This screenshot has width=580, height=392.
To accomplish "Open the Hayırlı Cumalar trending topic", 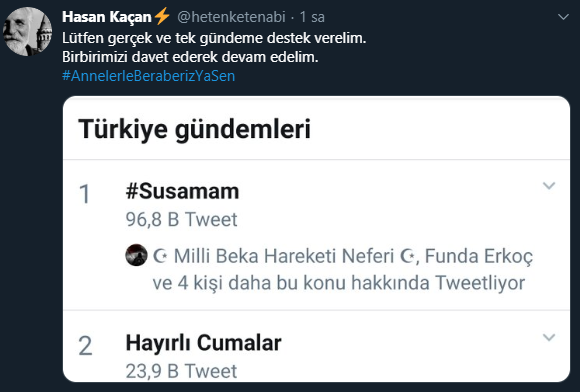I will [203, 343].
